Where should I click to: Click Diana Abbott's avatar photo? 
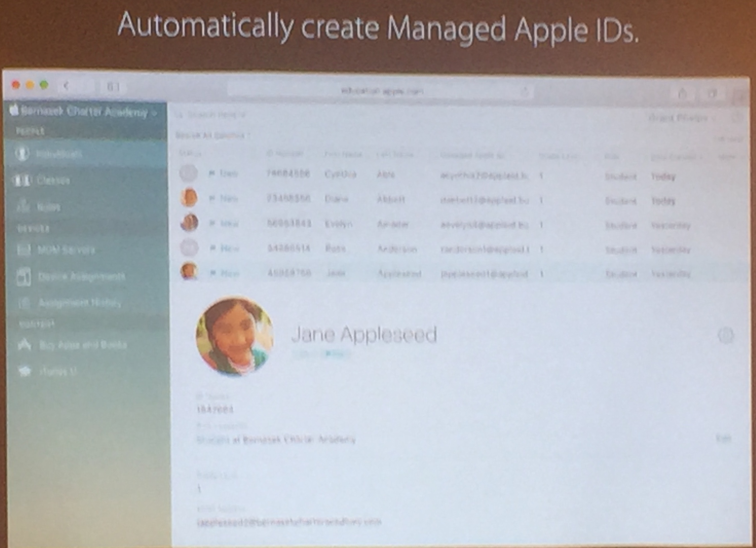click(189, 198)
